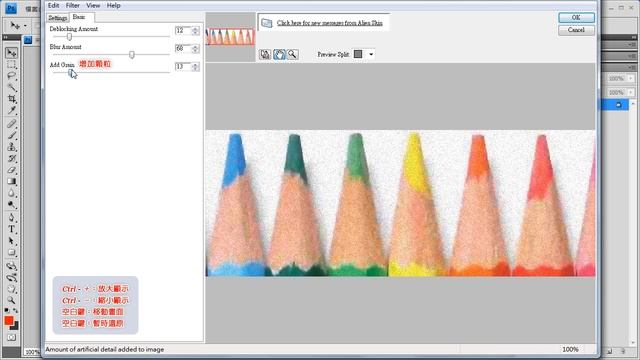This screenshot has width=640, height=360.
Task: Select the Eyedropper tool
Action: pyautogui.click(x=11, y=110)
